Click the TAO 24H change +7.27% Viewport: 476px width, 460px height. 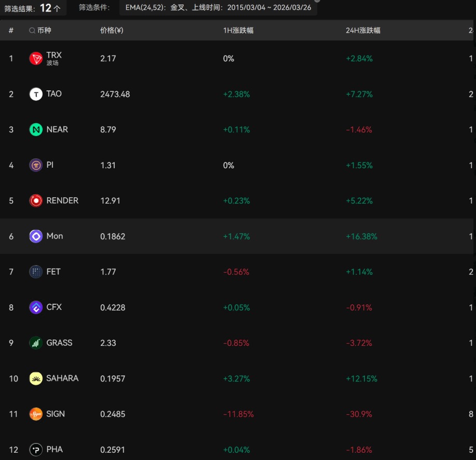pyautogui.click(x=359, y=94)
